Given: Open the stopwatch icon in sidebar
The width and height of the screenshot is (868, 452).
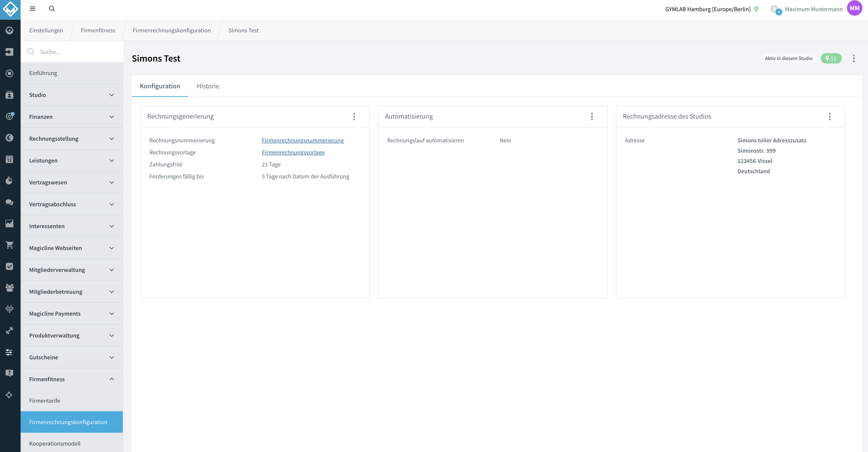Looking at the screenshot, I should tap(9, 181).
